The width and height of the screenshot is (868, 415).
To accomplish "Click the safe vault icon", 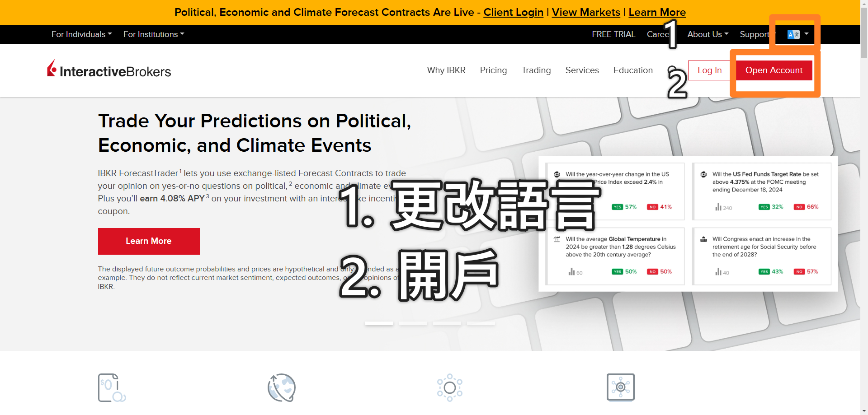I will (621, 387).
